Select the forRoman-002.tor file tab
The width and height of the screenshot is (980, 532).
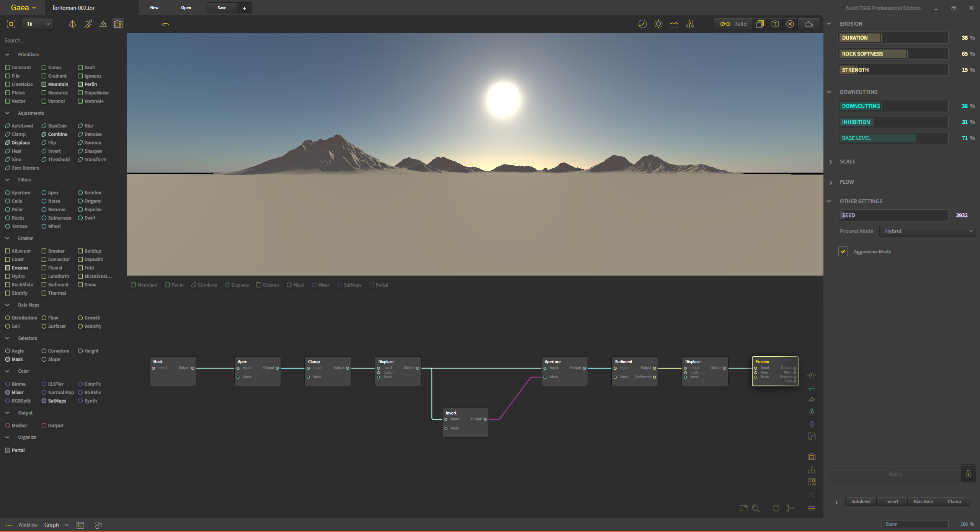point(73,8)
